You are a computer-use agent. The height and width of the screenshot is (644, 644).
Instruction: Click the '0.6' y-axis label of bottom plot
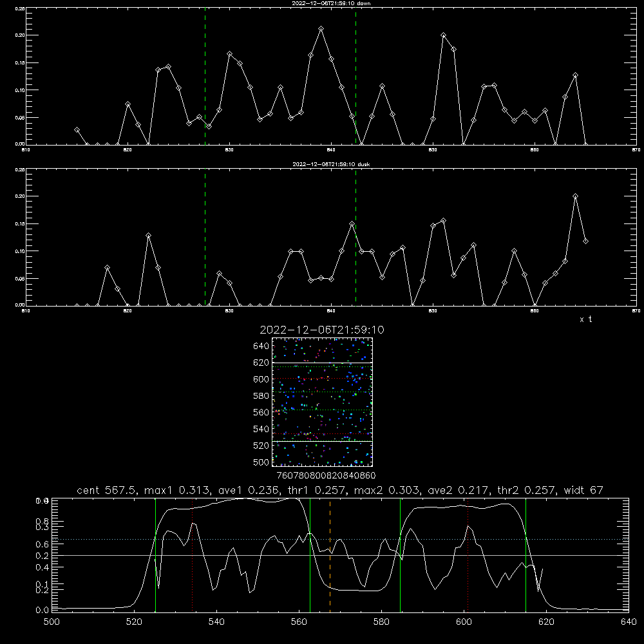[x=43, y=544]
